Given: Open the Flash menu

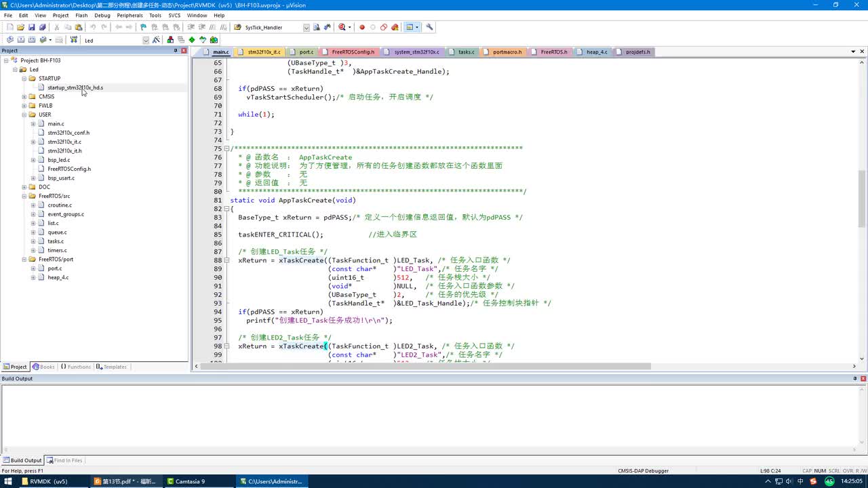Looking at the screenshot, I should (x=81, y=15).
